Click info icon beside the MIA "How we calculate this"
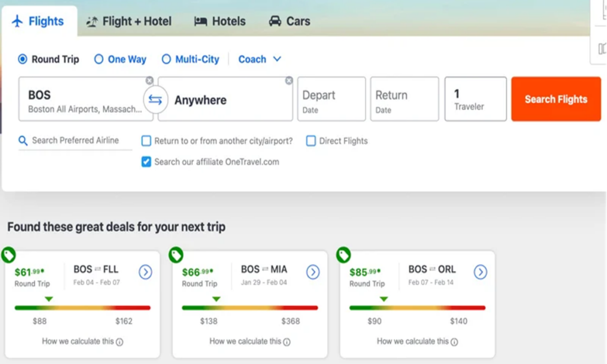This screenshot has height=364, width=607. (x=287, y=342)
